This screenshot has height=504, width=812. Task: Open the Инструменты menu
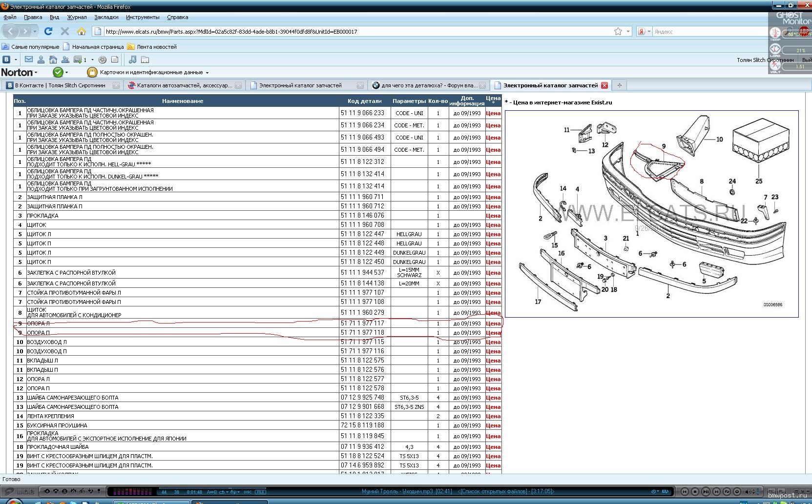[x=142, y=17]
